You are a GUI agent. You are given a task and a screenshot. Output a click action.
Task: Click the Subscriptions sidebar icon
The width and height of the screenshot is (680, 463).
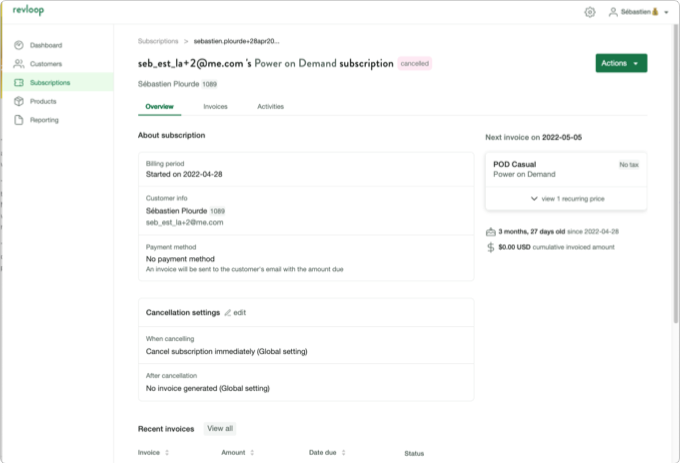click(x=20, y=83)
